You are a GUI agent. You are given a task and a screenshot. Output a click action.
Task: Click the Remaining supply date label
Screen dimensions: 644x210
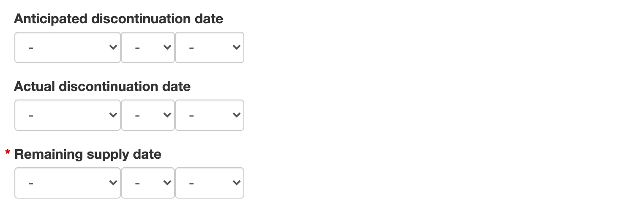click(88, 155)
